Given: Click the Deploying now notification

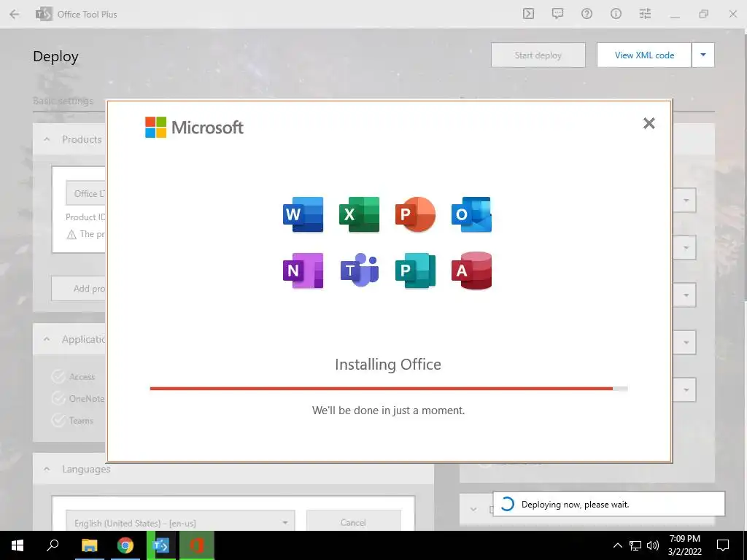Looking at the screenshot, I should pos(609,505).
